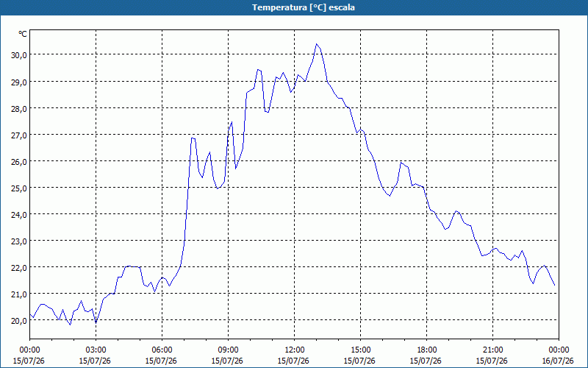The image size is (588, 368).
Task: Click the 09:00 time axis label
Action: click(x=228, y=350)
